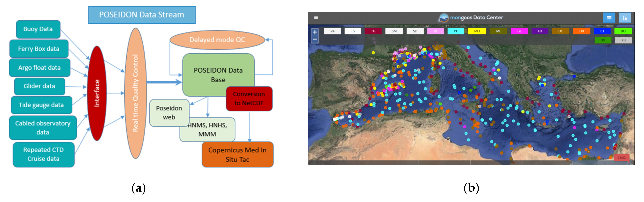Click the XX filter button
The width and height of the screenshot is (644, 202).
coord(603,40)
